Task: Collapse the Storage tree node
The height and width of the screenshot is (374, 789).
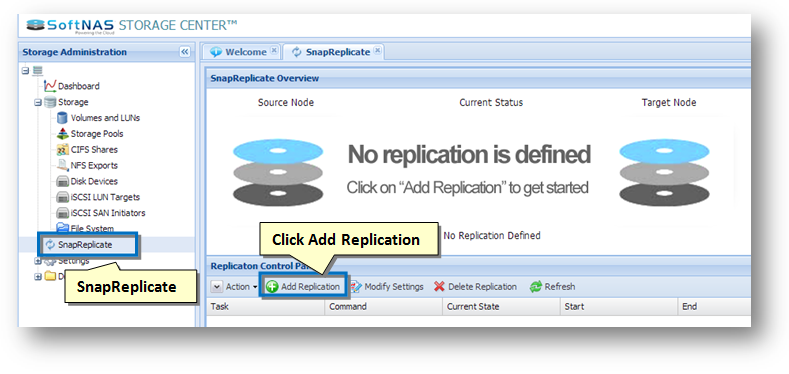Action: tap(38, 102)
